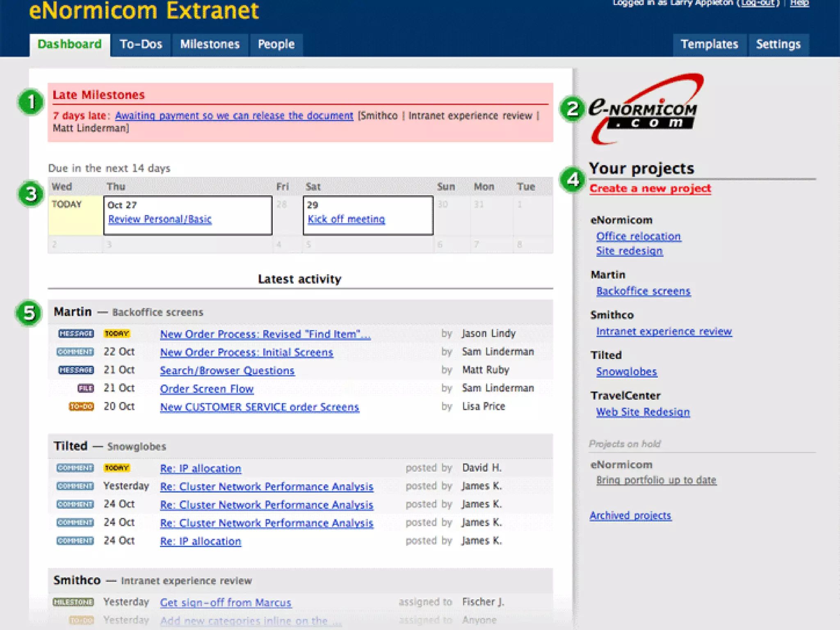Image resolution: width=840 pixels, height=630 pixels.
Task: Click COMMENT badge on the 22 Oct row
Action: click(x=75, y=352)
